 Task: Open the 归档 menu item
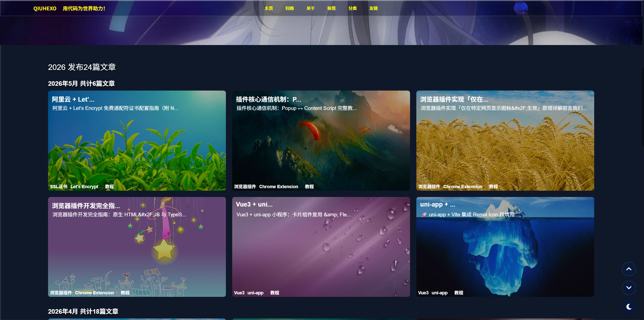(x=290, y=8)
